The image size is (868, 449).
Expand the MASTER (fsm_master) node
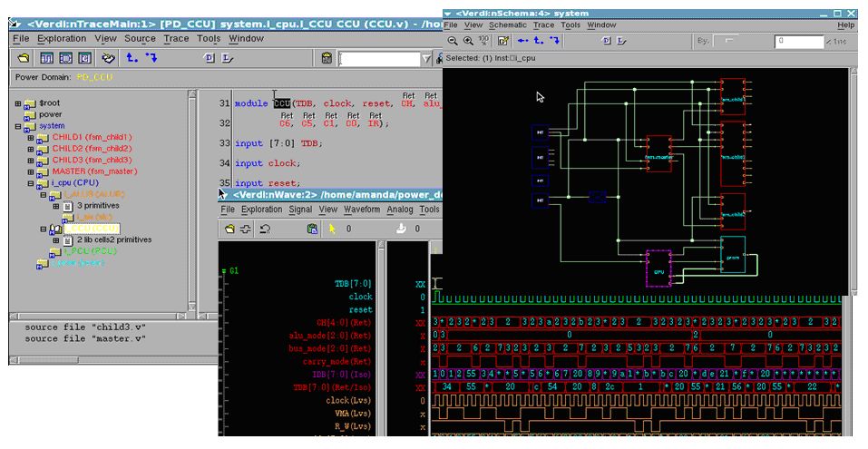[31, 171]
